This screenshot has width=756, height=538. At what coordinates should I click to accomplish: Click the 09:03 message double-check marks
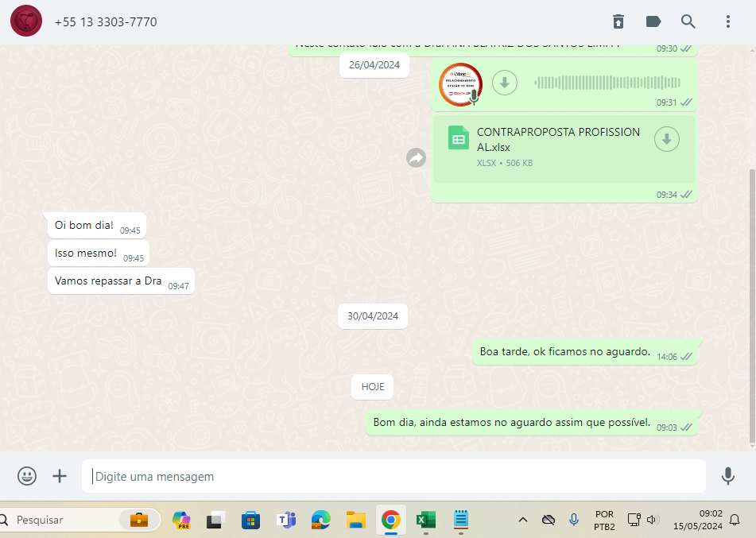(x=686, y=427)
